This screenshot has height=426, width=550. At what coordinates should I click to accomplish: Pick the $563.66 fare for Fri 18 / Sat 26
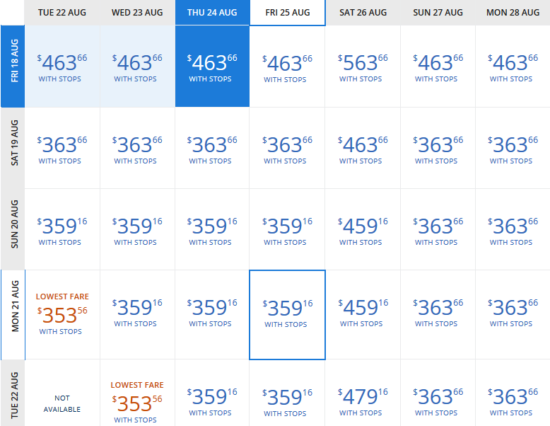coord(363,66)
